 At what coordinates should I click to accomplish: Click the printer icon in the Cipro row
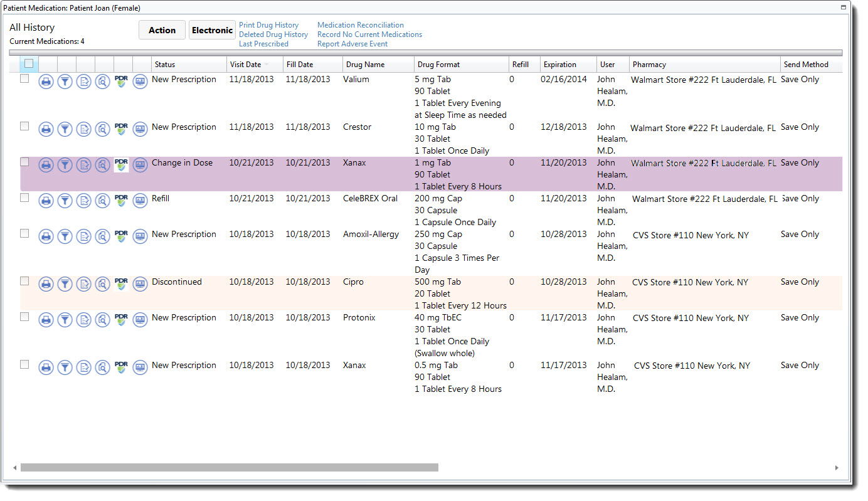pos(46,284)
